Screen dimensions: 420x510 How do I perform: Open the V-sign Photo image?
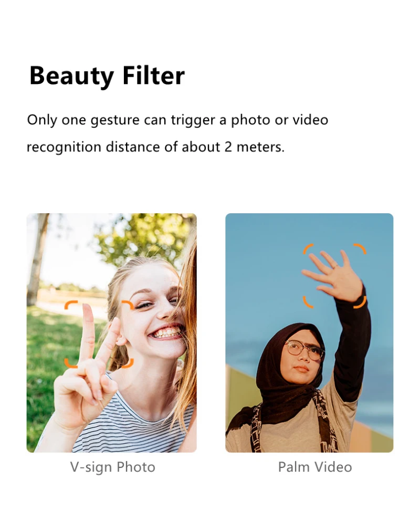[111, 333]
